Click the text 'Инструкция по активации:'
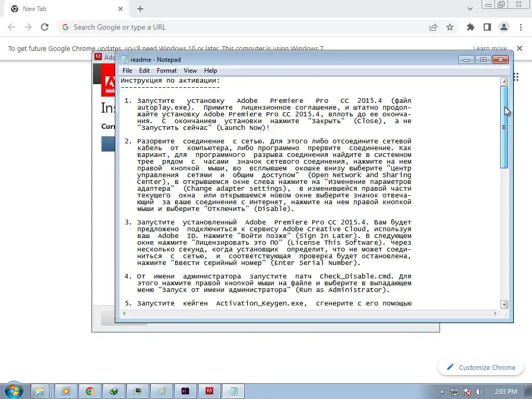532x399 pixels. click(170, 81)
